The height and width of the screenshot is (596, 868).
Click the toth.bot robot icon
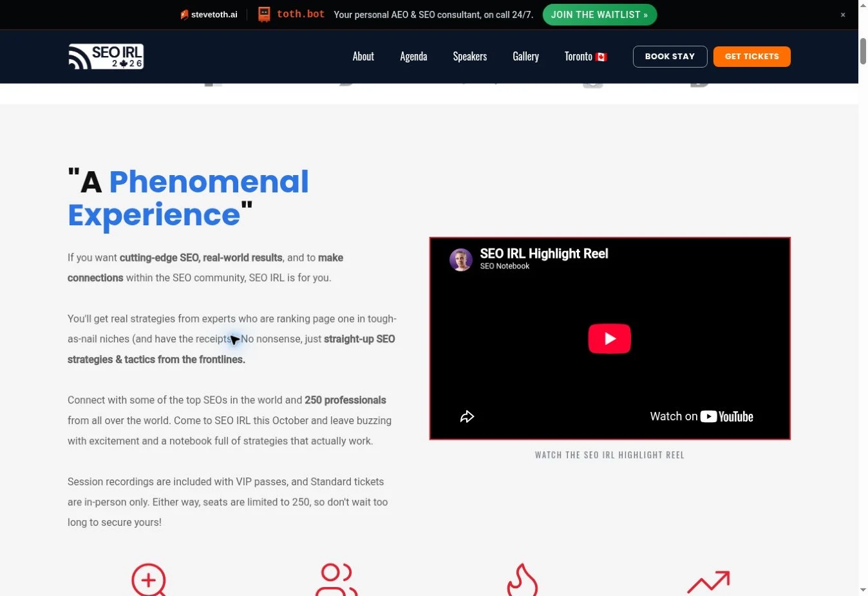pos(264,15)
